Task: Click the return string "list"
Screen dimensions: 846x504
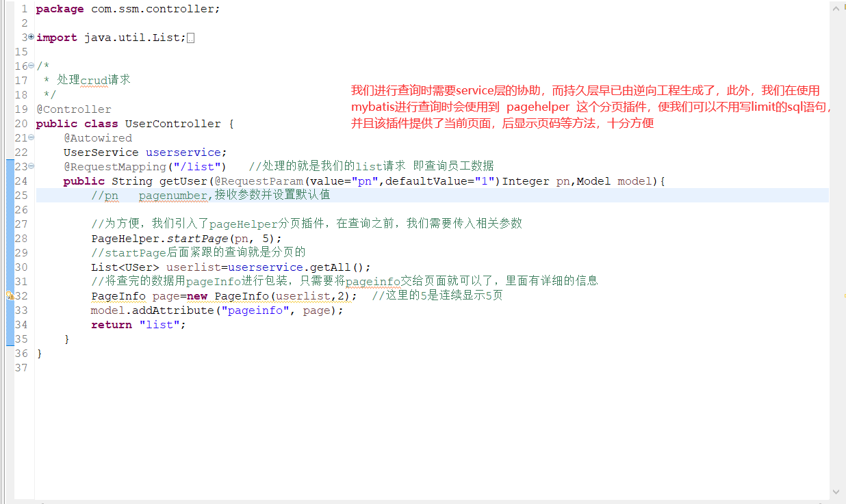Action: [x=160, y=324]
